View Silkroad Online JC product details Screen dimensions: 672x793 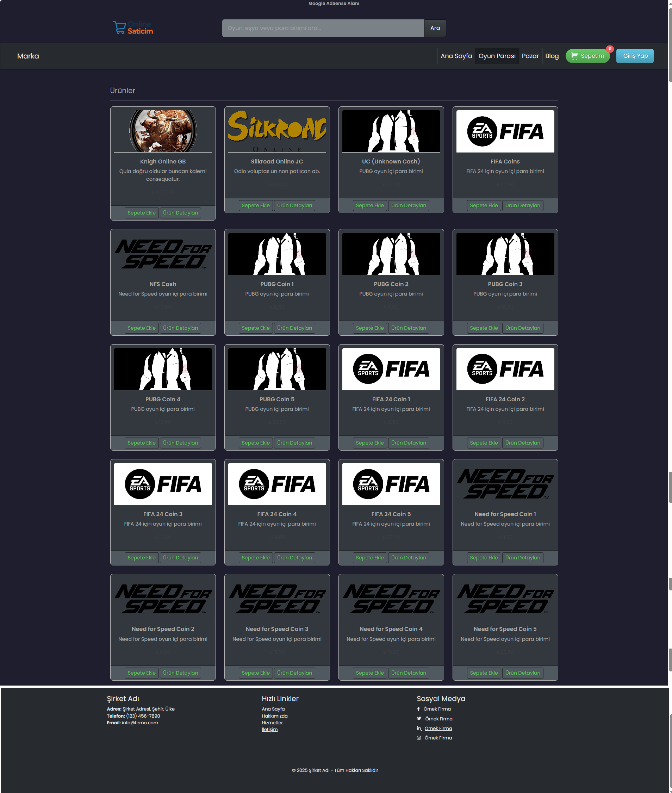294,205
